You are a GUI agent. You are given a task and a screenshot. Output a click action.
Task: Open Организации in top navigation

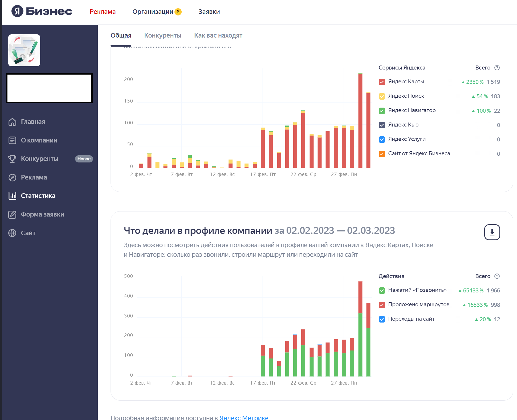tap(153, 12)
